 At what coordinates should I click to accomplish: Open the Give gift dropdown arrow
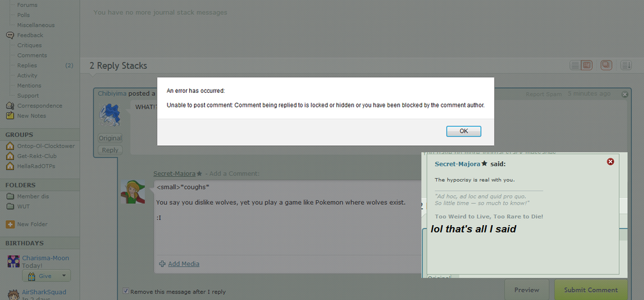pos(63,276)
